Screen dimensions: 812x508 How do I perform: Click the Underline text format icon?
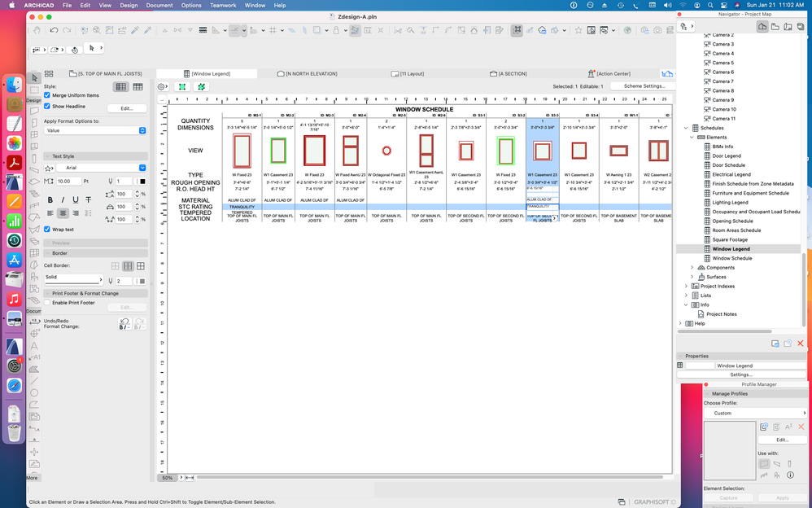[76, 199]
